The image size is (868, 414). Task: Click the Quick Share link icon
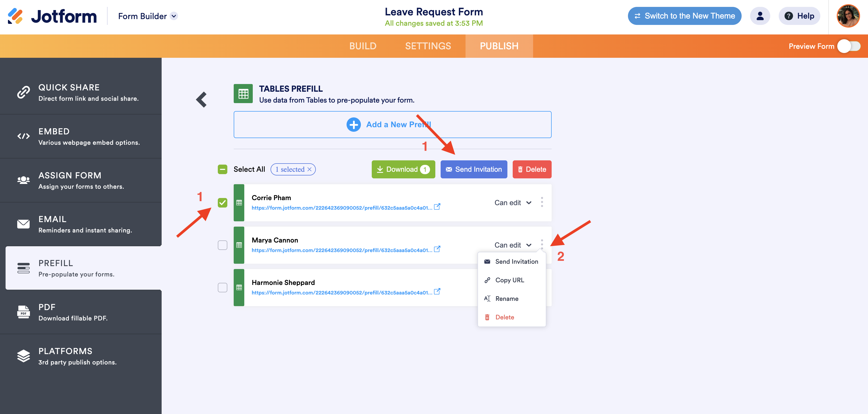click(x=24, y=93)
